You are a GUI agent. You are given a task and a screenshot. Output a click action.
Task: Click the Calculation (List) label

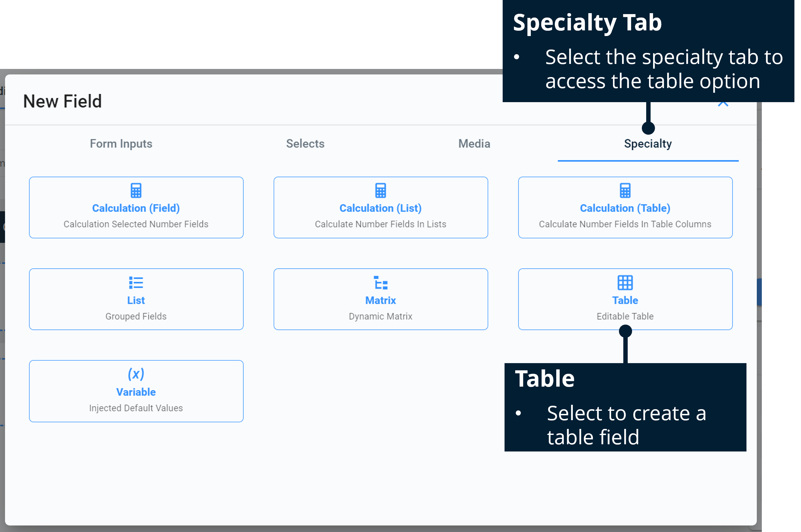pyautogui.click(x=380, y=208)
